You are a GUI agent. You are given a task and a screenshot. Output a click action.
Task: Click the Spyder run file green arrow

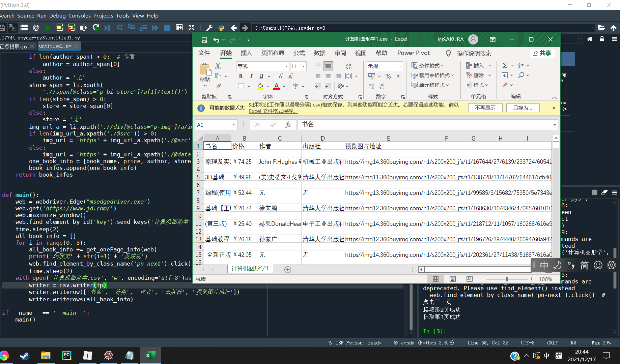click(48, 28)
